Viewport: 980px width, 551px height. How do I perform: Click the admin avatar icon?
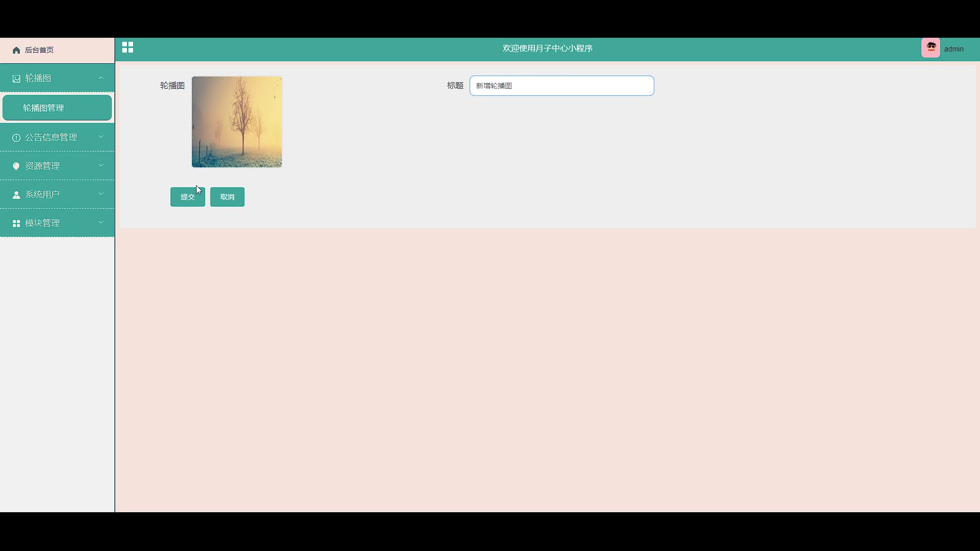(x=930, y=48)
